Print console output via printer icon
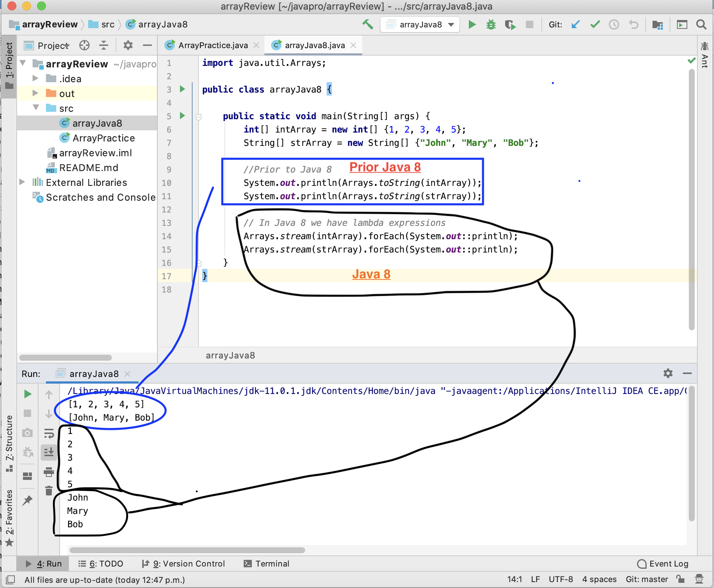 pyautogui.click(x=49, y=472)
